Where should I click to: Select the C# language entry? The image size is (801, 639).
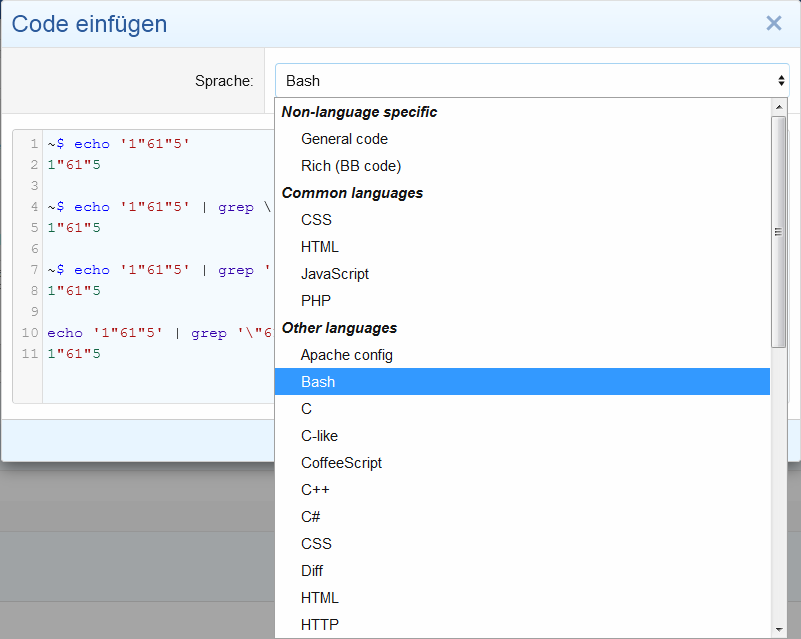point(310,517)
